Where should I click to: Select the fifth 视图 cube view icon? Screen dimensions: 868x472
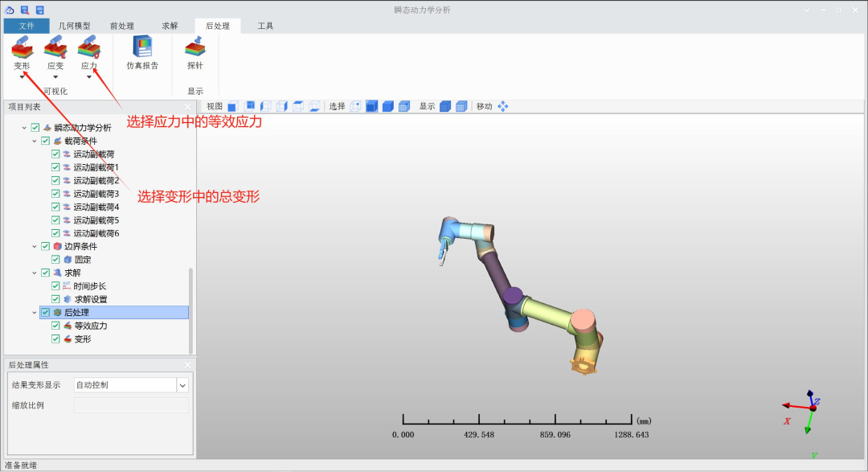(x=298, y=106)
